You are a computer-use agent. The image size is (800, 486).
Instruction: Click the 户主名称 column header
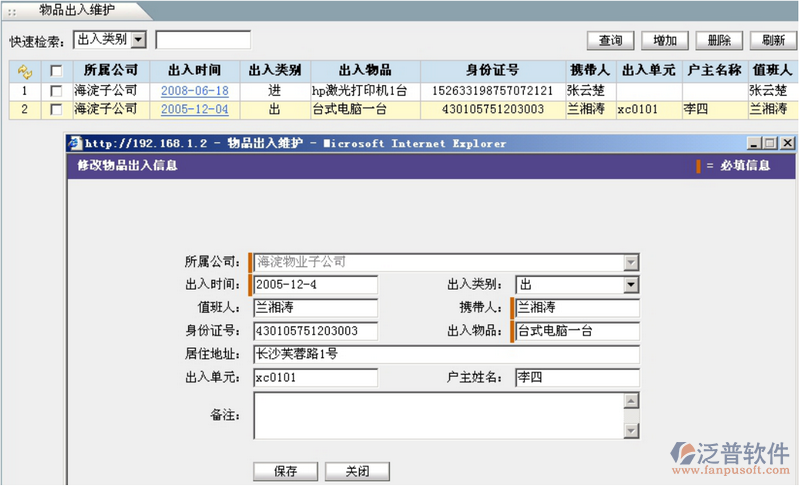715,70
